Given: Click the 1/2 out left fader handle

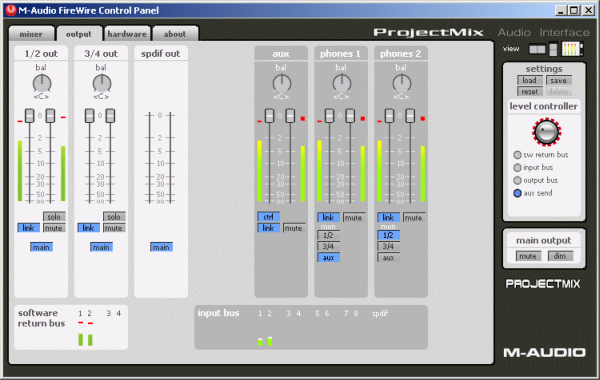Looking at the screenshot, I should click(29, 116).
